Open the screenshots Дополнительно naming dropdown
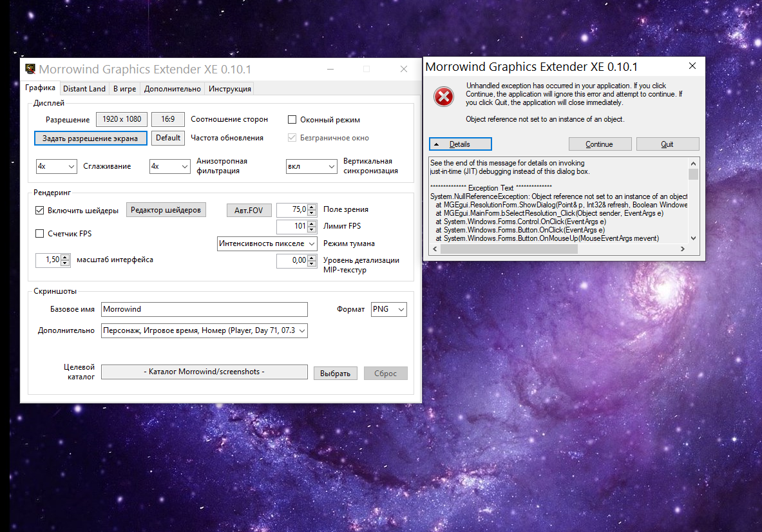The image size is (762, 532). click(204, 330)
